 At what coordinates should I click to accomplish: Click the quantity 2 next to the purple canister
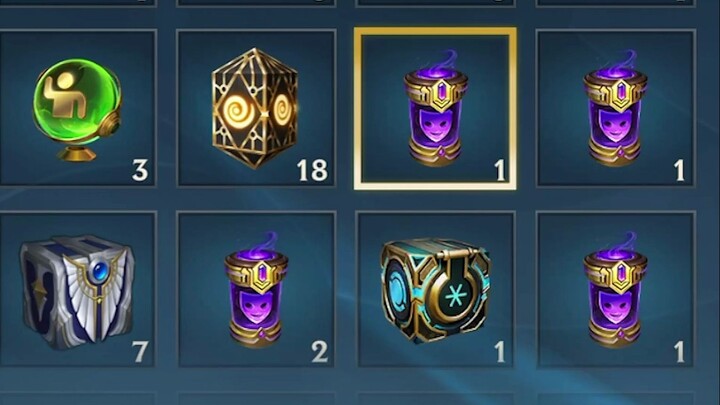[320, 352]
